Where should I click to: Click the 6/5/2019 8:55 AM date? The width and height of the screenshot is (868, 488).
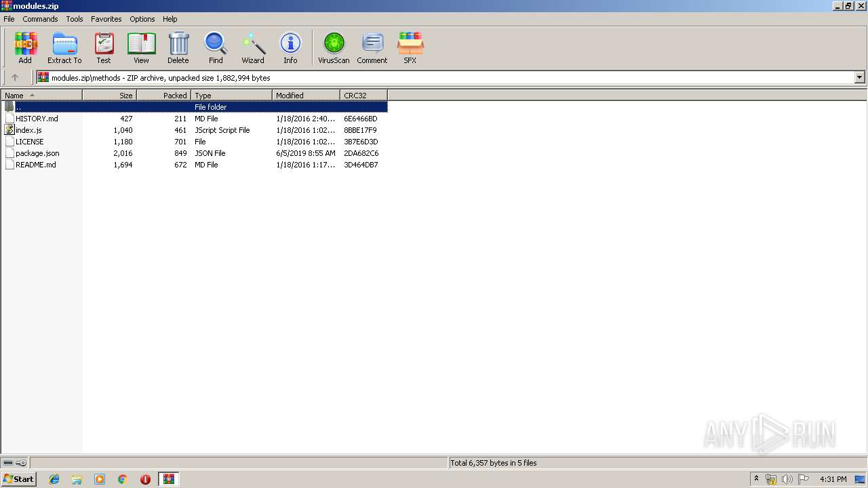tap(306, 153)
